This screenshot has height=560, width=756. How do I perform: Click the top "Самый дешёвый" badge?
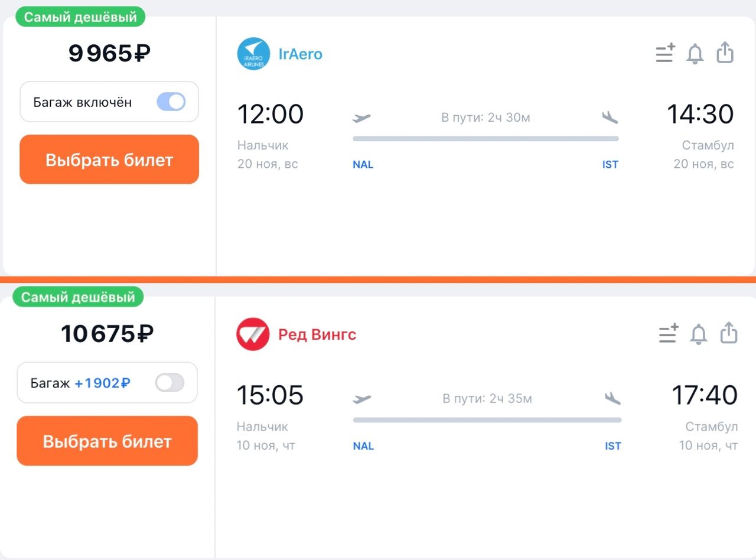[x=80, y=17]
